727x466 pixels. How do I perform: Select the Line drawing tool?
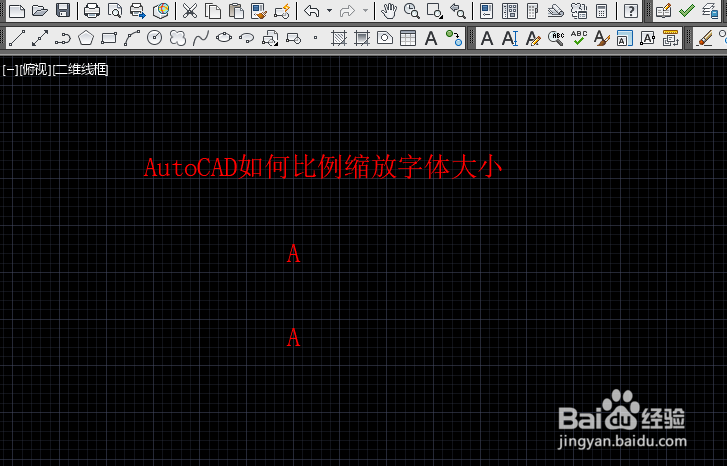[x=17, y=38]
